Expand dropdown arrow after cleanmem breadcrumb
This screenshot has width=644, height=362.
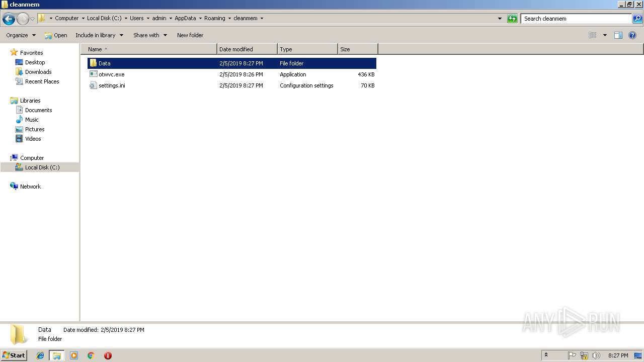tap(262, 19)
